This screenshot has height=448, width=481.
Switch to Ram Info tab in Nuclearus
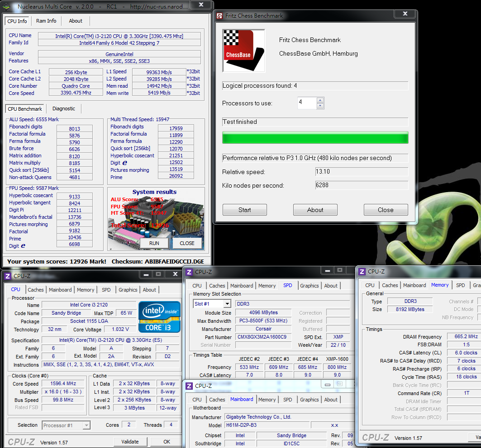[x=46, y=21]
